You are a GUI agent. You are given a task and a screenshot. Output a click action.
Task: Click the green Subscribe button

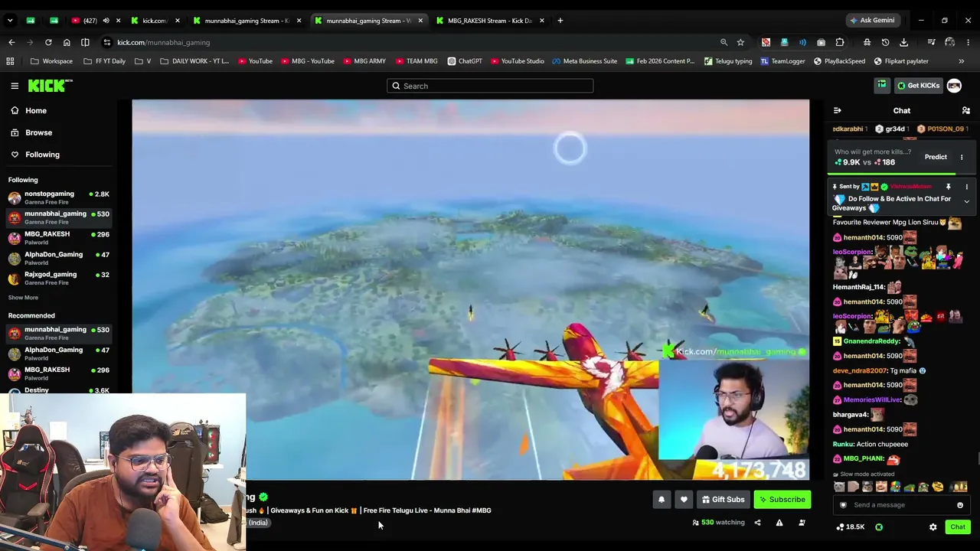[782, 500]
